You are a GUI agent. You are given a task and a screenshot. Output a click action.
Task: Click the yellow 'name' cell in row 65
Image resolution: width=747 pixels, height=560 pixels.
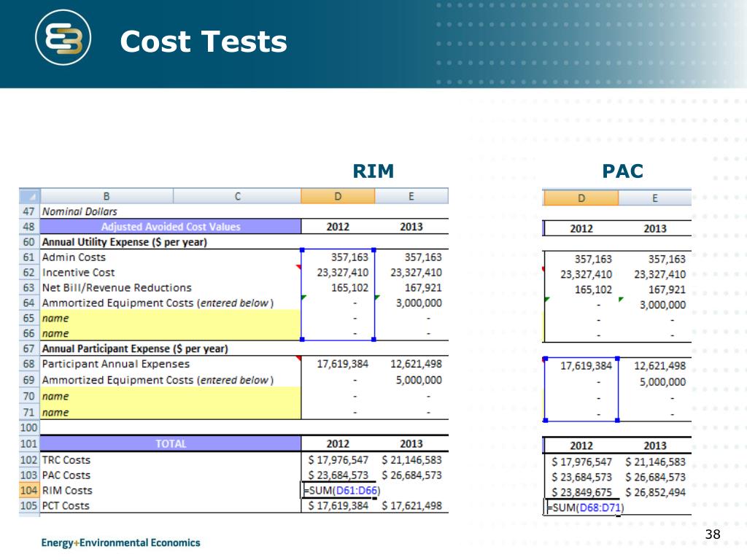171,318
